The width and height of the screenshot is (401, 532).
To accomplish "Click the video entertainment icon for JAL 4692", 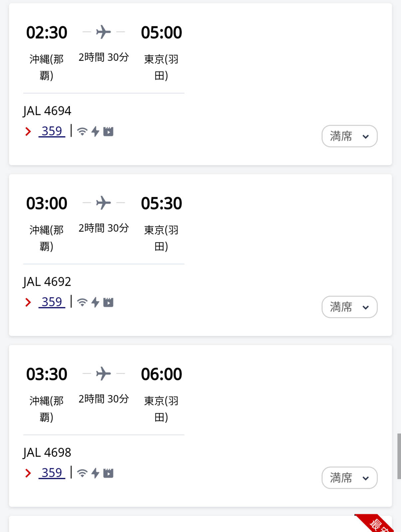I will 108,303.
